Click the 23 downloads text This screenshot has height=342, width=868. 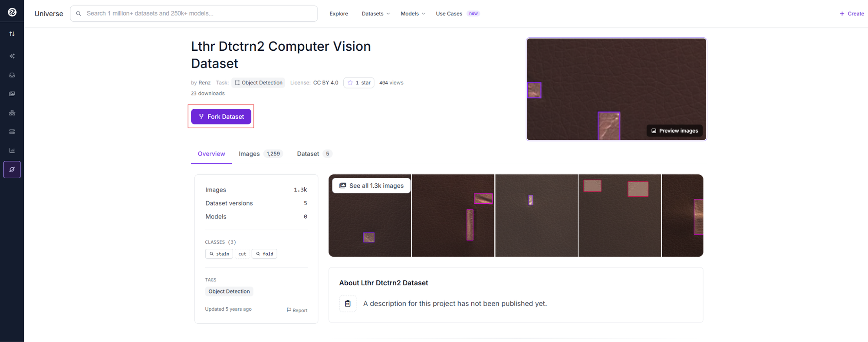coord(208,94)
